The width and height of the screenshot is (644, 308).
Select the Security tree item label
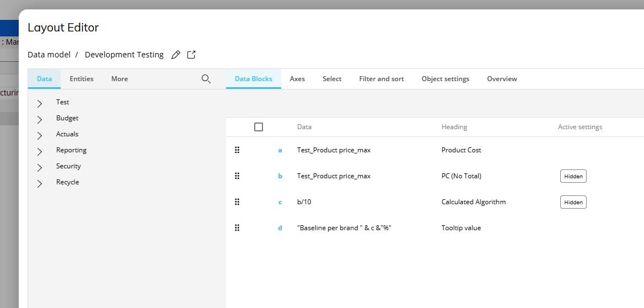(68, 166)
